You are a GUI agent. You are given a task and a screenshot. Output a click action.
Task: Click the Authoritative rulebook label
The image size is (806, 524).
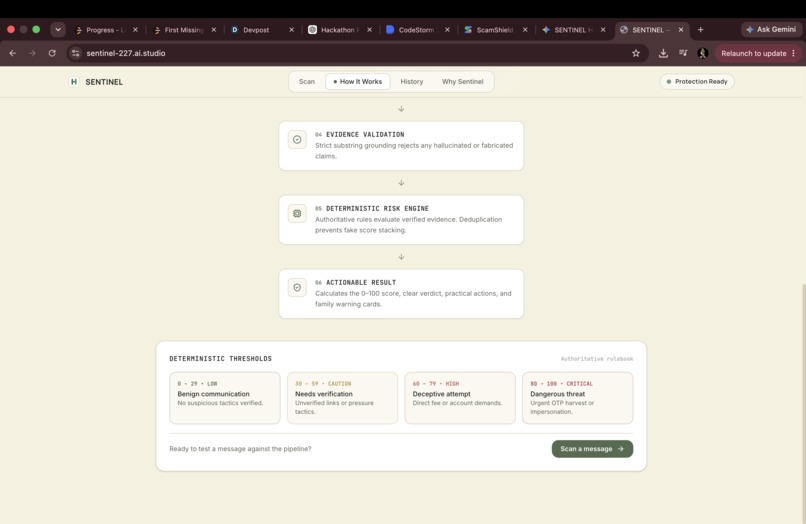pyautogui.click(x=597, y=358)
